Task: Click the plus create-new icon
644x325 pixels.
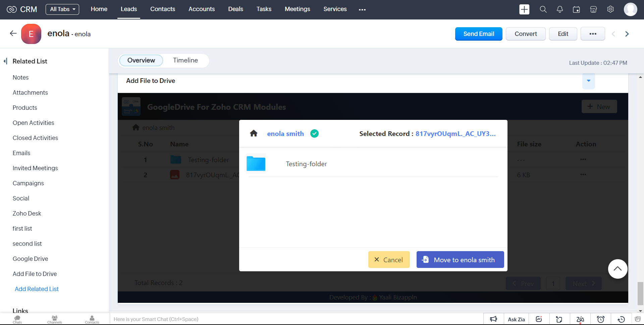Action: [x=524, y=9]
